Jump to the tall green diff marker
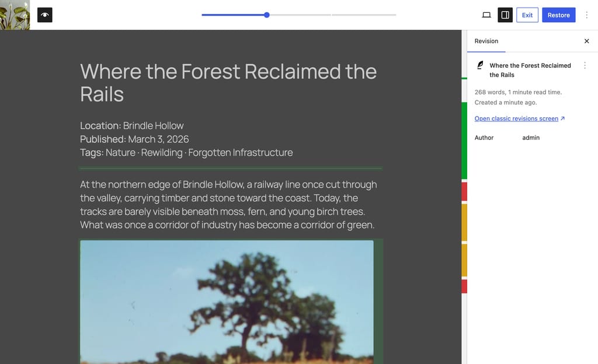598x364 pixels. tap(464, 140)
